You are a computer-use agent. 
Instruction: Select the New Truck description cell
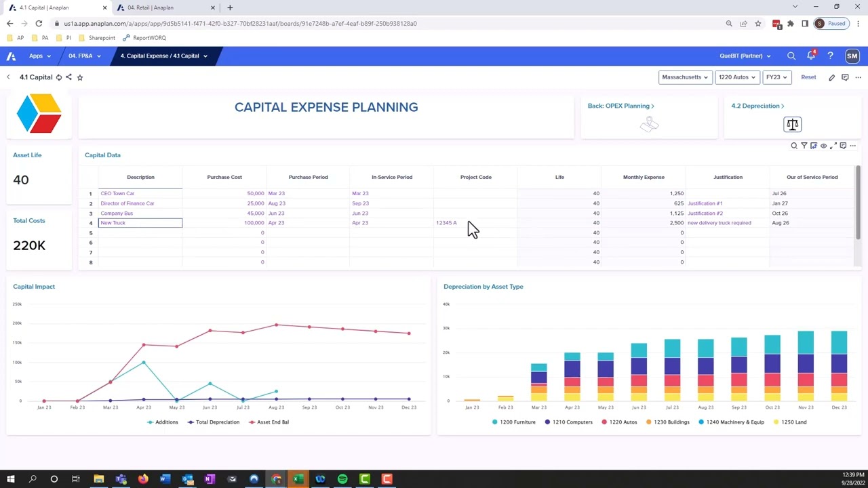(x=140, y=223)
